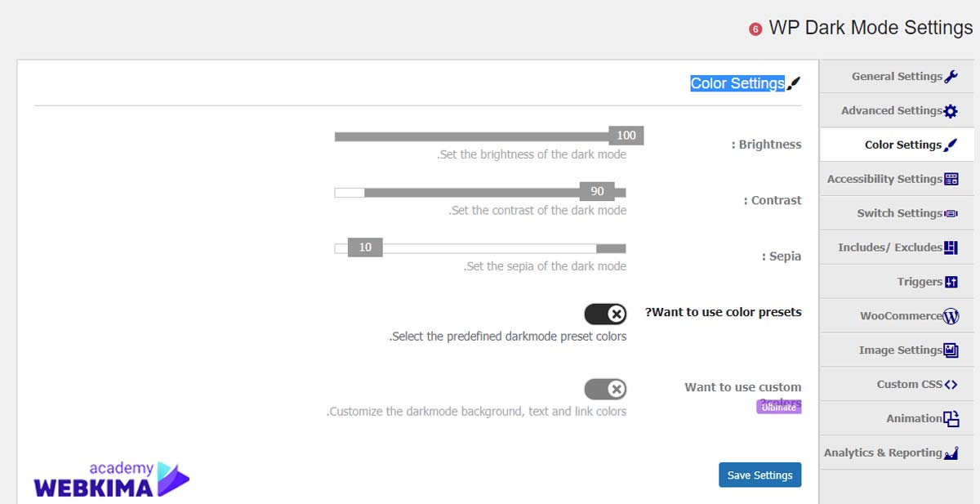
Task: Click the red notification badge showing 6
Action: click(755, 29)
